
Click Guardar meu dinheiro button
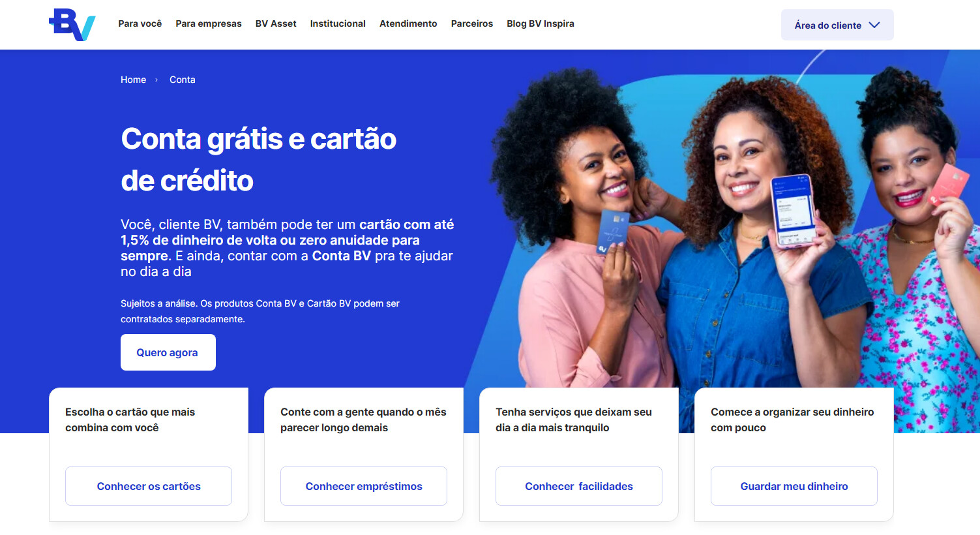pos(794,486)
